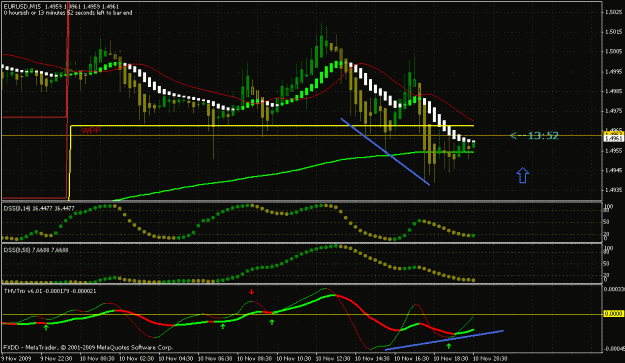Click the green up arrow near 10 Nov 18:30
Screen dimensions: 625x363
click(x=449, y=346)
